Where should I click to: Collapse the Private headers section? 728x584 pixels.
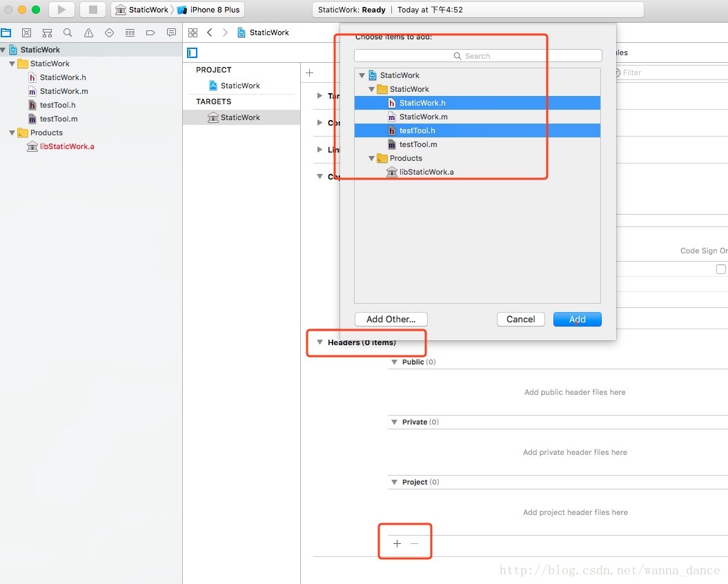[x=394, y=422]
